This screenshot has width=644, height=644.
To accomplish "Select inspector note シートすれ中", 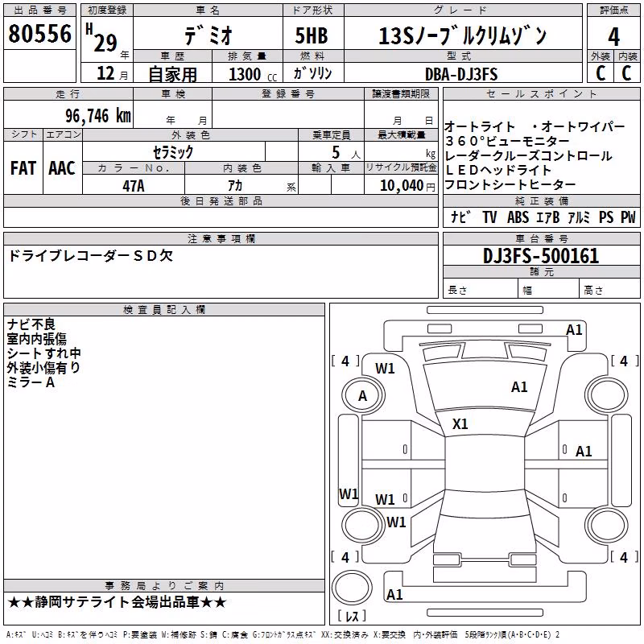I will tap(44, 353).
